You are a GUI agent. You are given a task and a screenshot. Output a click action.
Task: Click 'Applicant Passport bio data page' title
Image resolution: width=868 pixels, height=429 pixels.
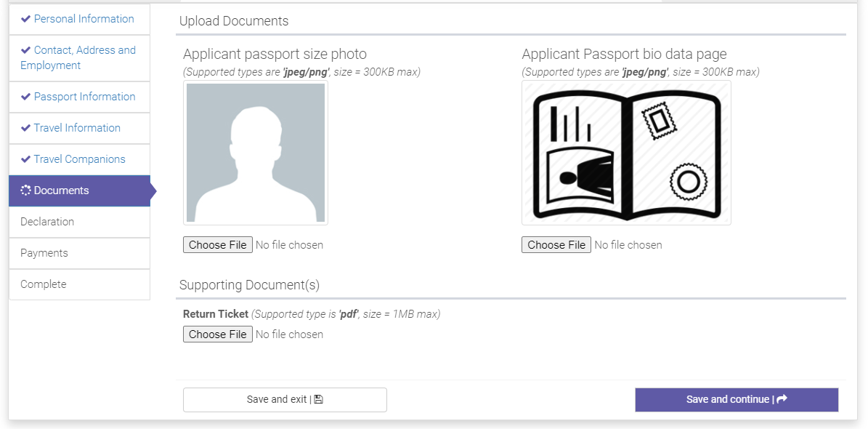[x=625, y=55]
